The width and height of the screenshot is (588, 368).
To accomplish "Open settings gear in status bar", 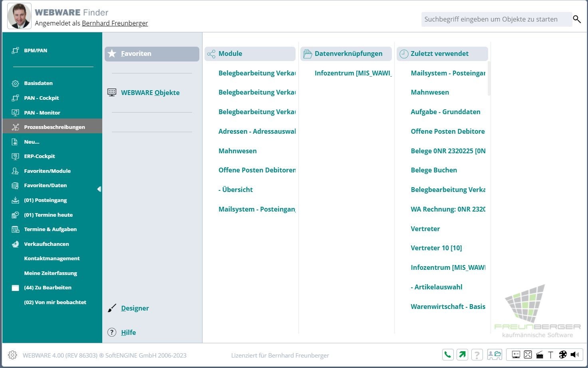I will point(12,355).
